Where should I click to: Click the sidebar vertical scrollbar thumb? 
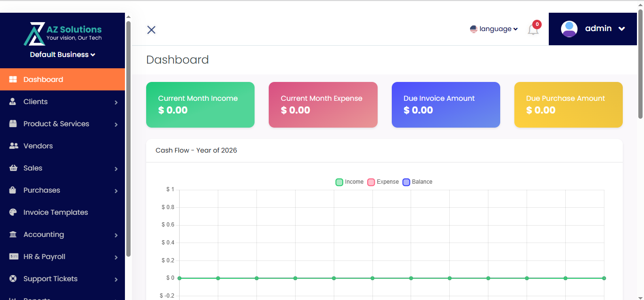(129, 139)
